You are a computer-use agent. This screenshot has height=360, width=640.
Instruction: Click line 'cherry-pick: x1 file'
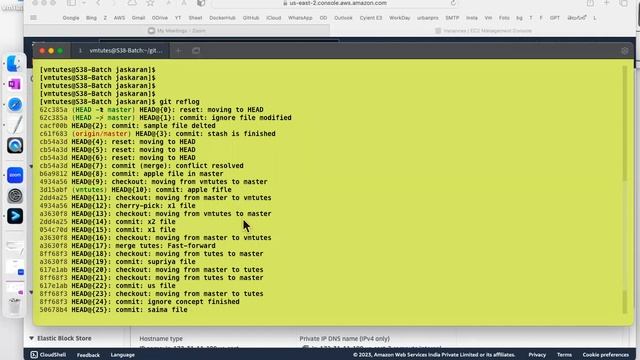(118, 206)
